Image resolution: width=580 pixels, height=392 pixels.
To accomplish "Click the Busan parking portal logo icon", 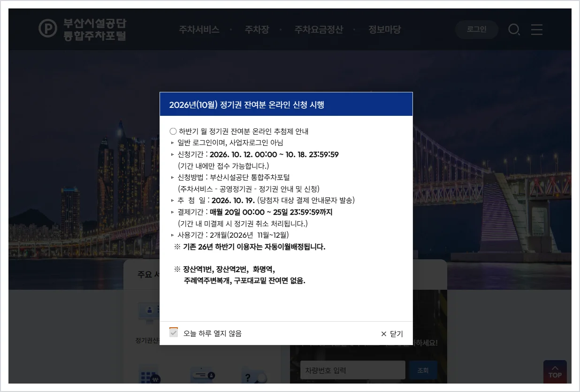I will pyautogui.click(x=47, y=29).
